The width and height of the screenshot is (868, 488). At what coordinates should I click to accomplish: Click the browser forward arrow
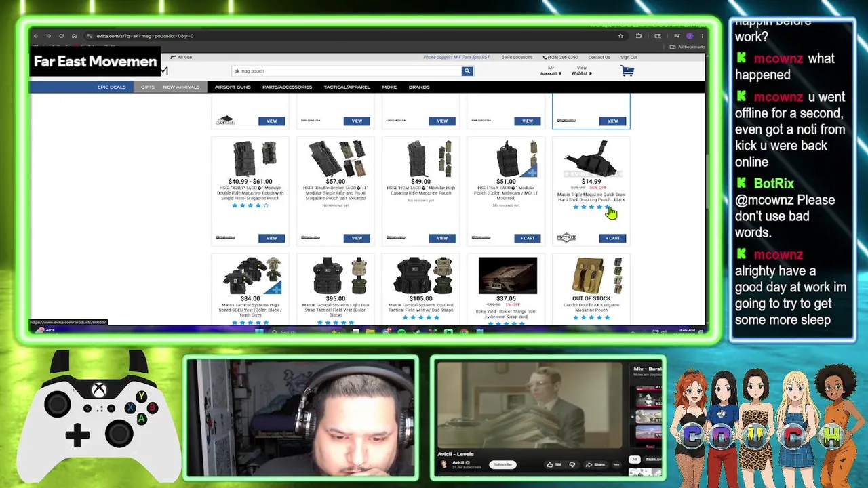(48, 36)
